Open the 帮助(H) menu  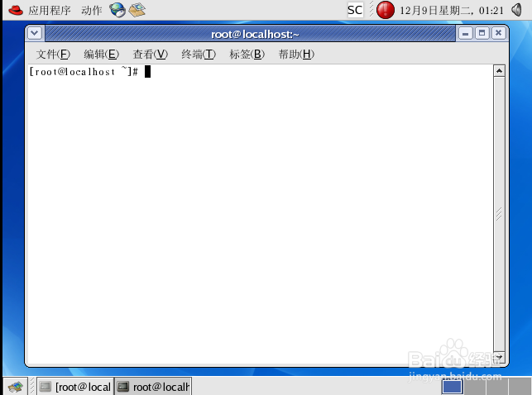[x=296, y=55]
